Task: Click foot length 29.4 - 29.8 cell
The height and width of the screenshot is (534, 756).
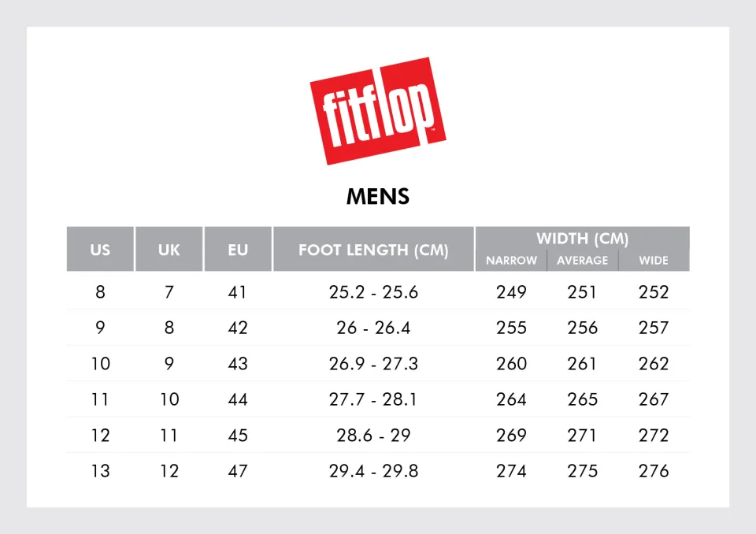Action: tap(373, 471)
